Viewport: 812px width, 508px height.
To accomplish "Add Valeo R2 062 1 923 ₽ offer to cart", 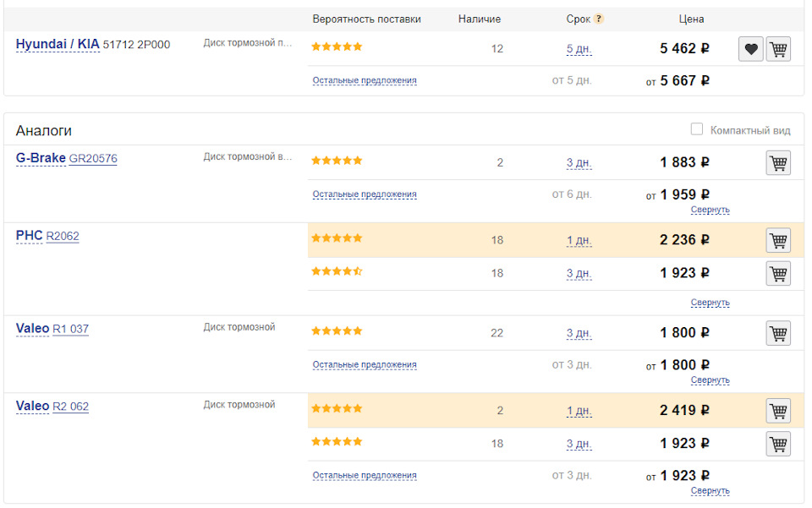I will tap(778, 443).
